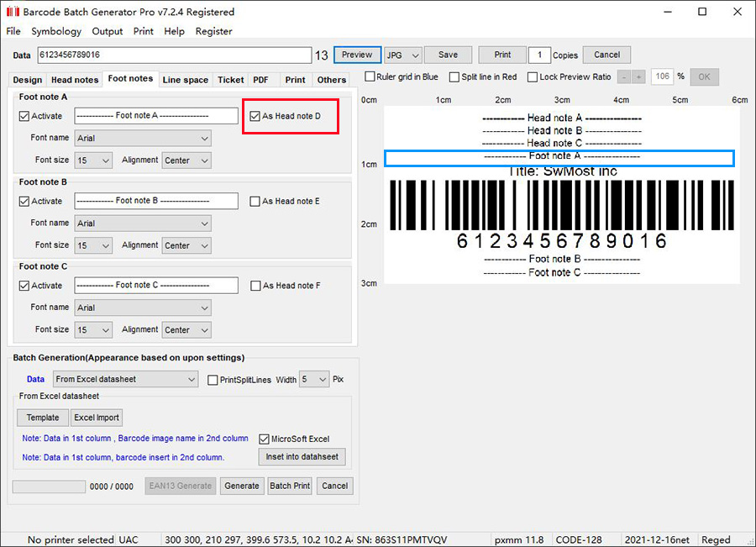Viewport: 756px width, 547px height.
Task: Click the plus preview ratio button
Action: (638, 76)
